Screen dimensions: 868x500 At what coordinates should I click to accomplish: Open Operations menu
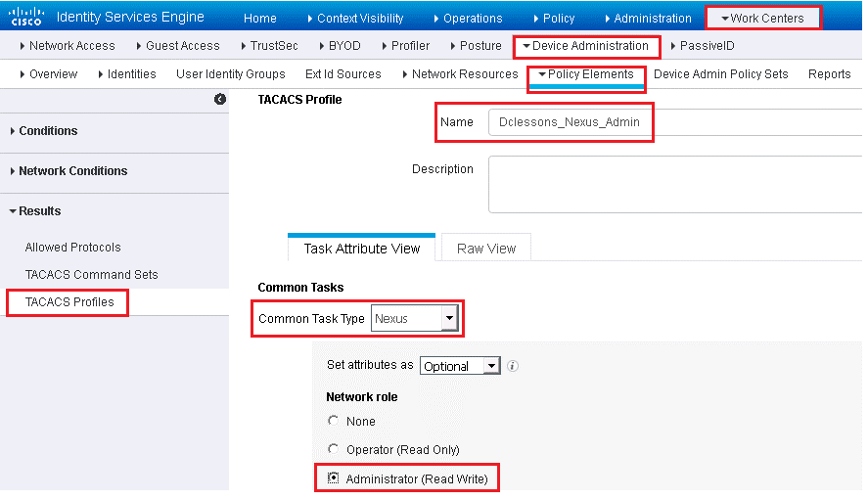468,19
